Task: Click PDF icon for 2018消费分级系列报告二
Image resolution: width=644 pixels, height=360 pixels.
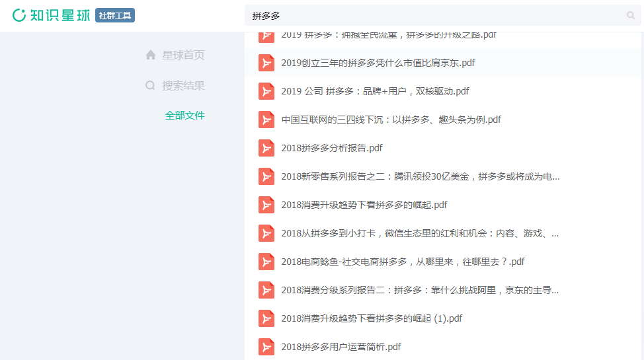Action: tap(266, 290)
